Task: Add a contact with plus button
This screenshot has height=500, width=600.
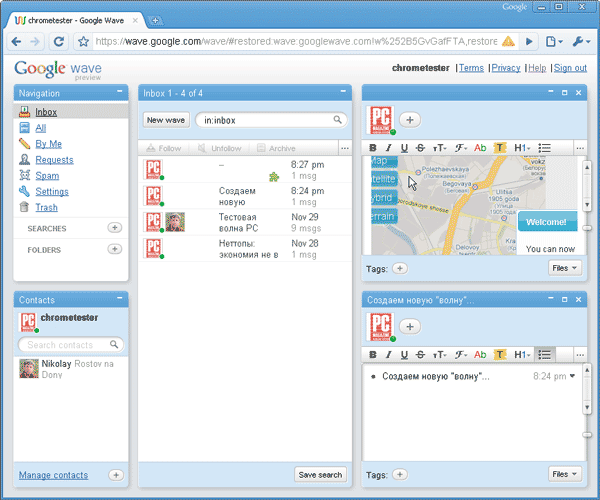Action: pos(116,475)
